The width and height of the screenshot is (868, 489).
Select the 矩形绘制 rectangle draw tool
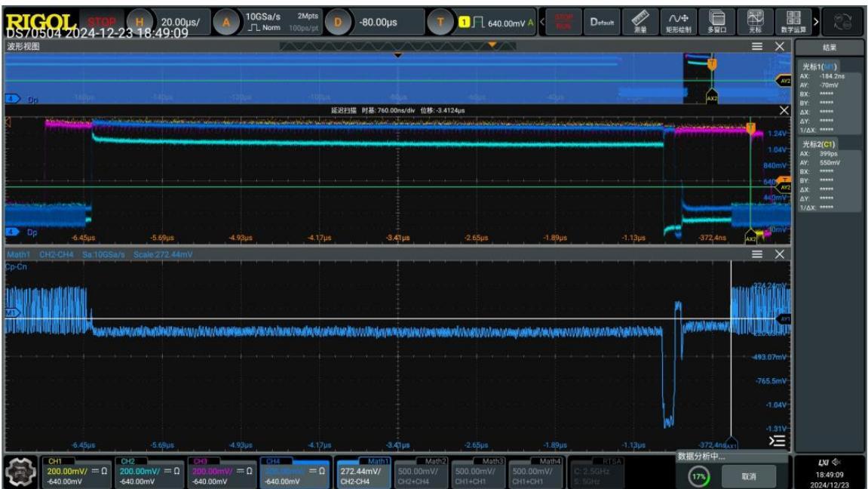point(678,22)
